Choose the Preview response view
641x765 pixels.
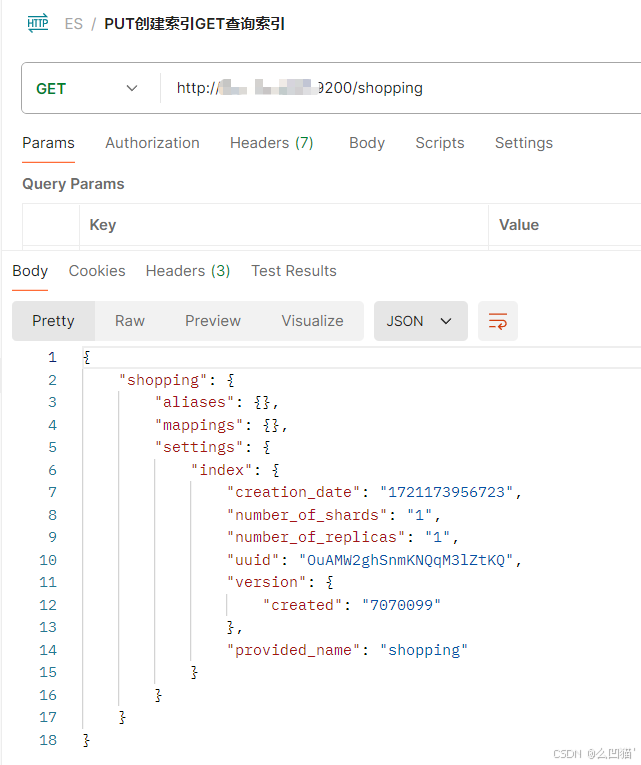click(213, 321)
